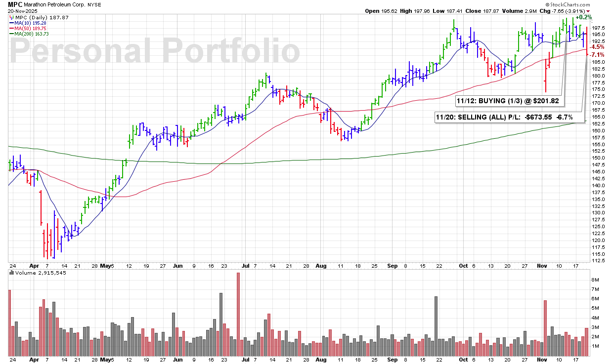Click the tallest red volume bar in late June

(238, 314)
